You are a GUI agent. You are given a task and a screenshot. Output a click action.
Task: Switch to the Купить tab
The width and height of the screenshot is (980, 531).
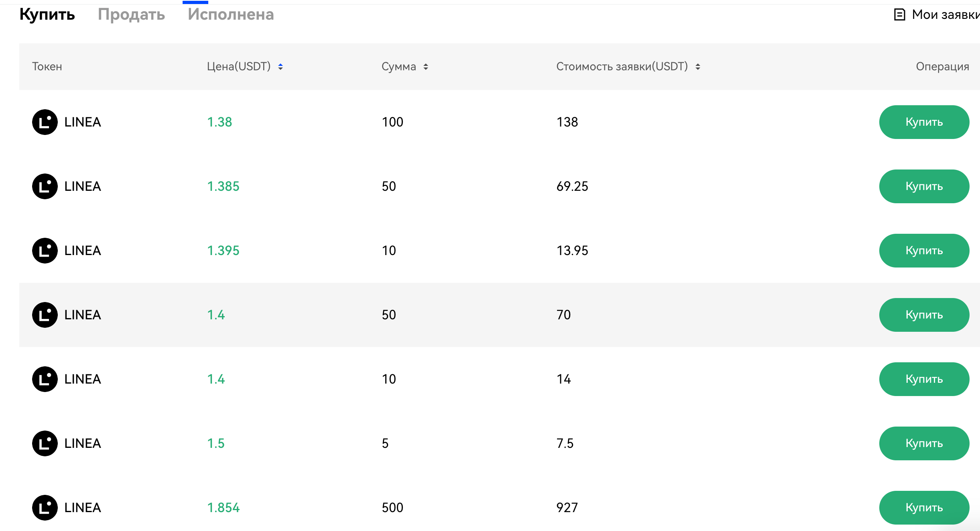click(47, 14)
